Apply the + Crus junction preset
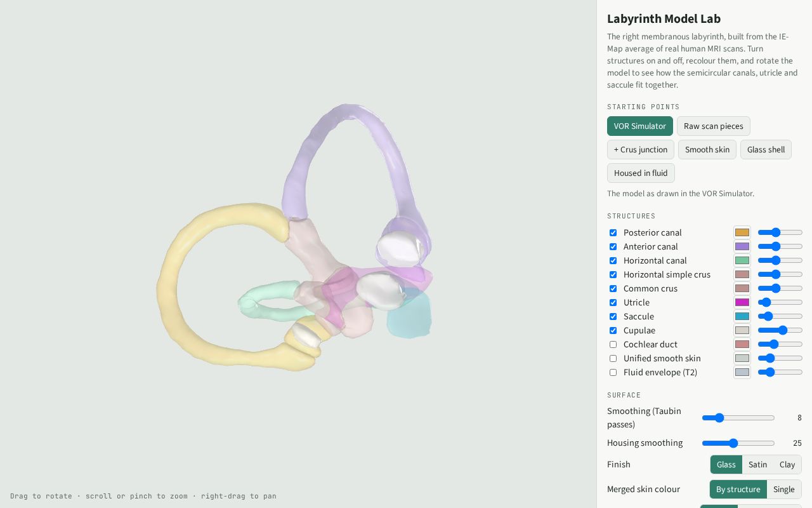Screen dimensions: 812x508 click(x=641, y=149)
